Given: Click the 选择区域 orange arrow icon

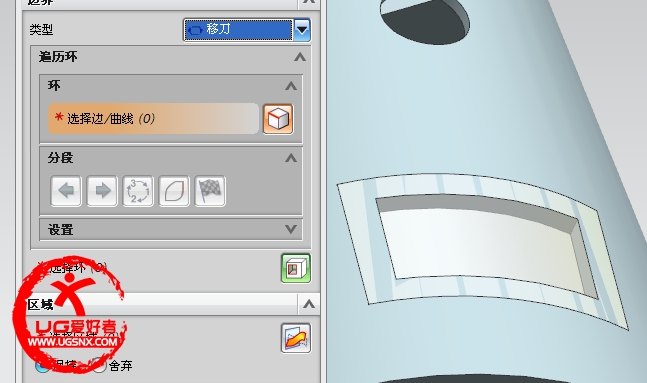Looking at the screenshot, I should coord(296,338).
